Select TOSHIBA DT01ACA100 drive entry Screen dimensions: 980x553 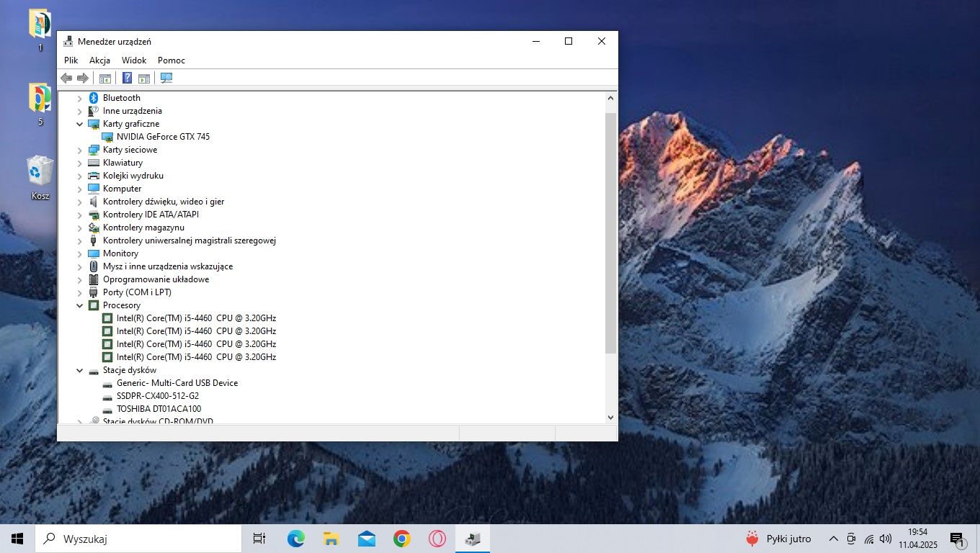(159, 409)
